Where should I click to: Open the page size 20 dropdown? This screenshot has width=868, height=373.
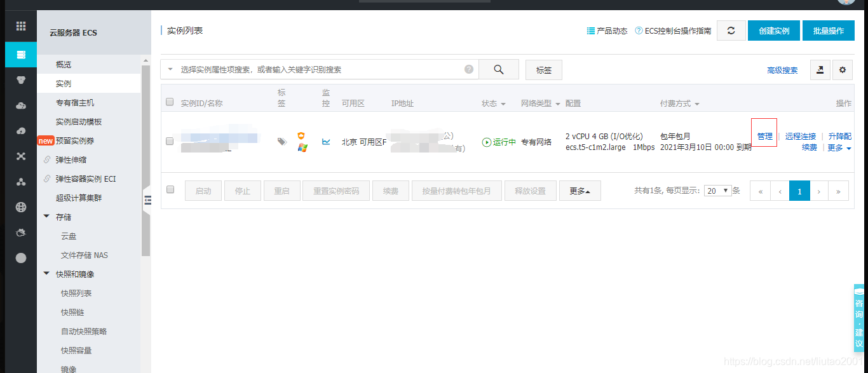pyautogui.click(x=718, y=191)
